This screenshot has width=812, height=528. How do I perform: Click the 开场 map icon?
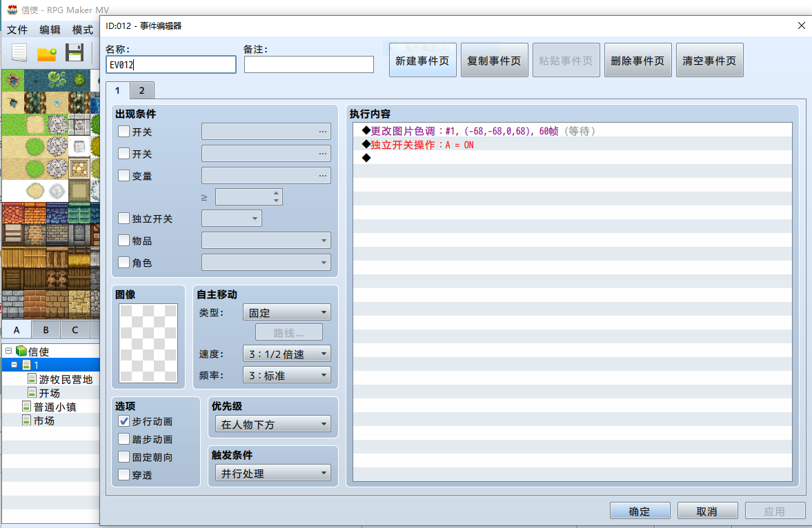(x=32, y=393)
